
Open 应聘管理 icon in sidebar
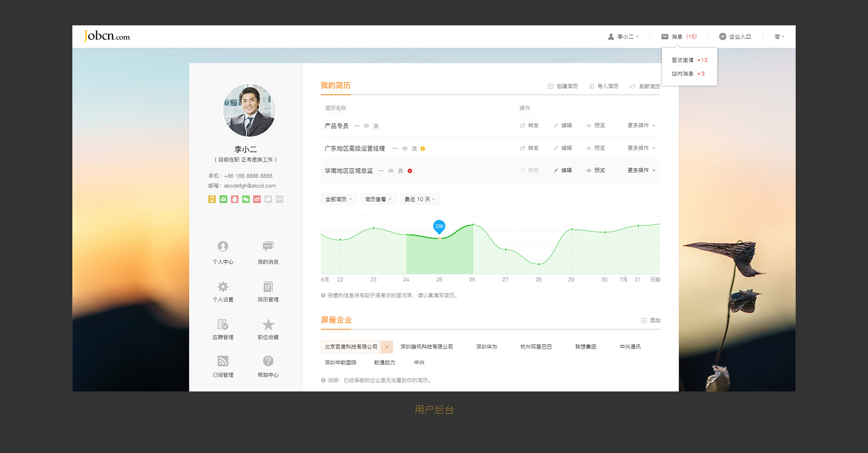coord(223,324)
